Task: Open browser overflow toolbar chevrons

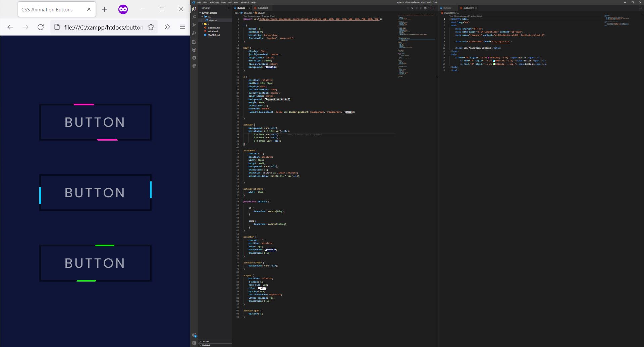Action: click(167, 27)
